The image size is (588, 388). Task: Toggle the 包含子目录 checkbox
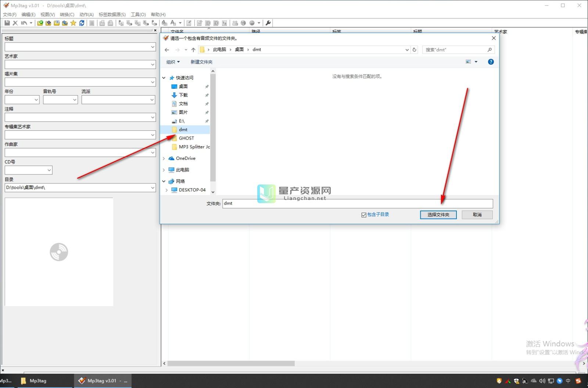(364, 215)
